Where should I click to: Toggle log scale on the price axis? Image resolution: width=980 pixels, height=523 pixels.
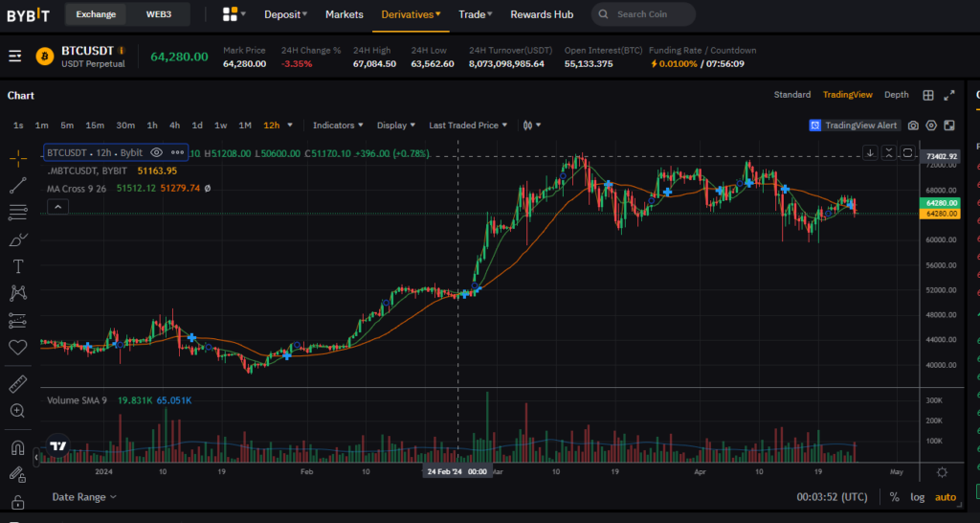click(918, 497)
